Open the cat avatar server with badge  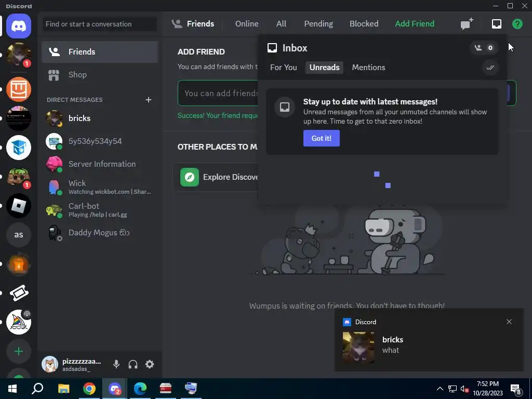(19, 55)
